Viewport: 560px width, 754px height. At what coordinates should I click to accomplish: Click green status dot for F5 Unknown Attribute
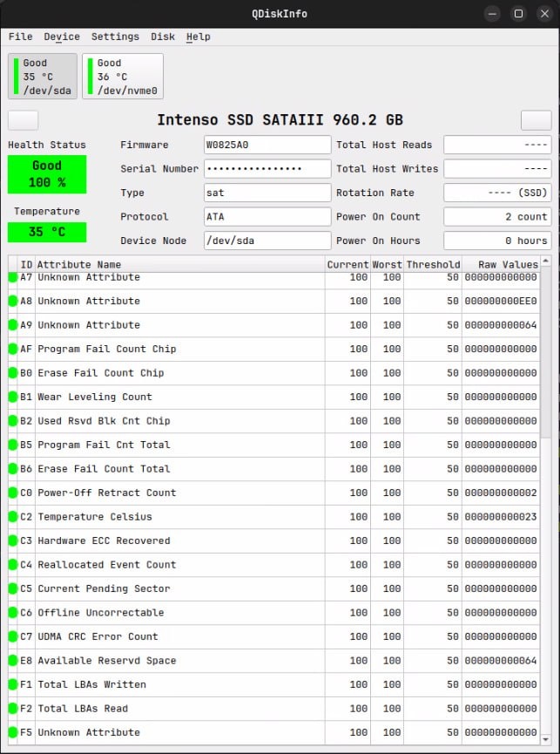(13, 732)
